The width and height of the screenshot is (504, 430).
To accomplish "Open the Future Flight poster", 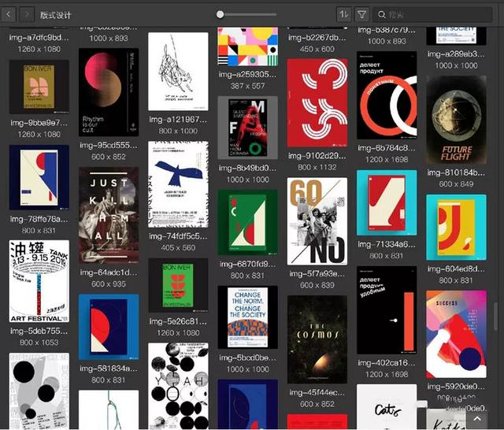I will tap(456, 120).
